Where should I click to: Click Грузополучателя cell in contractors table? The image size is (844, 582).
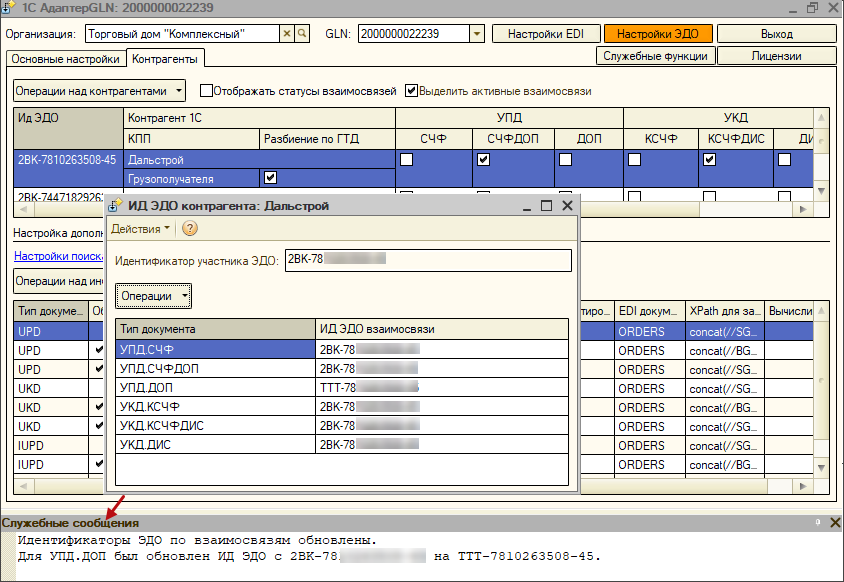(x=191, y=178)
